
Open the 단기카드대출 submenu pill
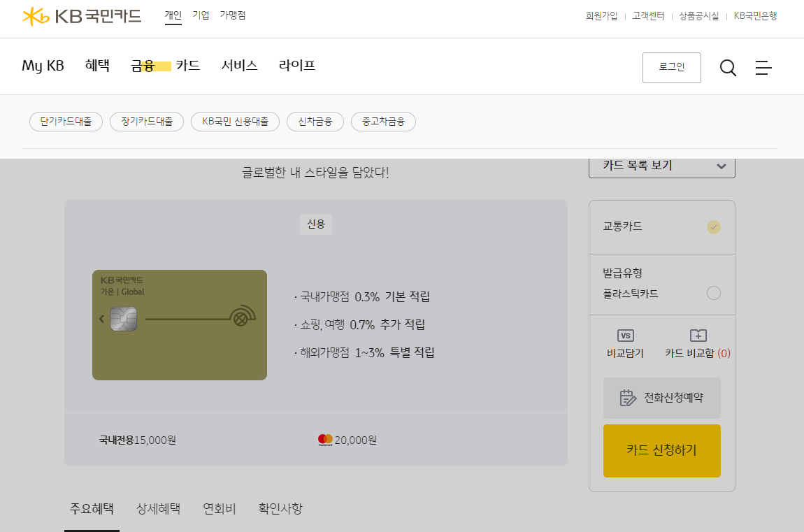(x=66, y=122)
